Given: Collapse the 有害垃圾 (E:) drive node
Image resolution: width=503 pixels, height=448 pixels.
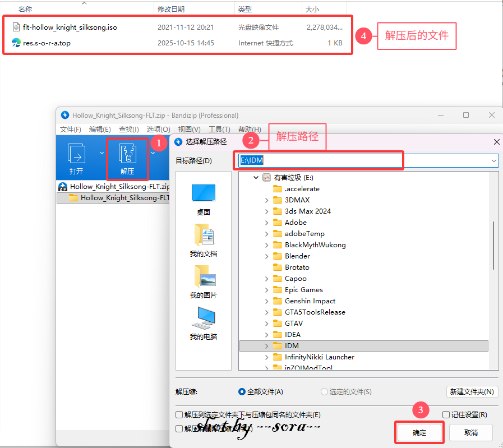Looking at the screenshot, I should (x=256, y=178).
